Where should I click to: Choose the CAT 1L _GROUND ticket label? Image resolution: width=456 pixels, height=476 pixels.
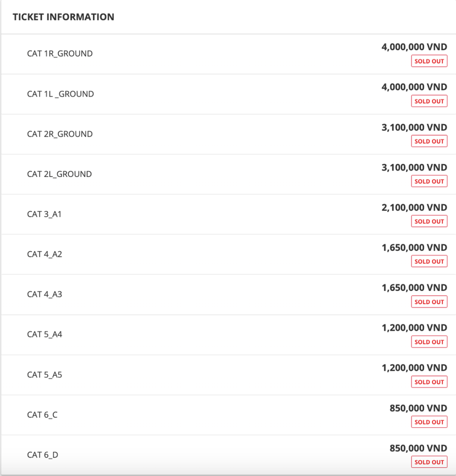[60, 94]
